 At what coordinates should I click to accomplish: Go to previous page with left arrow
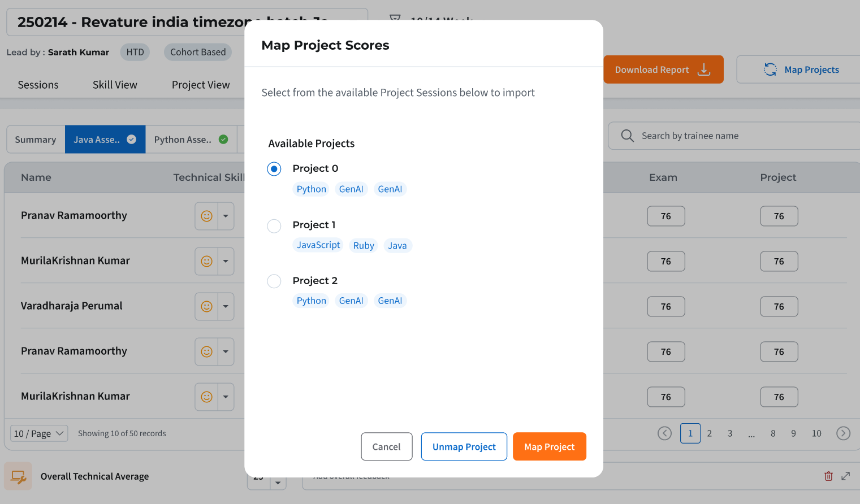pos(664,433)
